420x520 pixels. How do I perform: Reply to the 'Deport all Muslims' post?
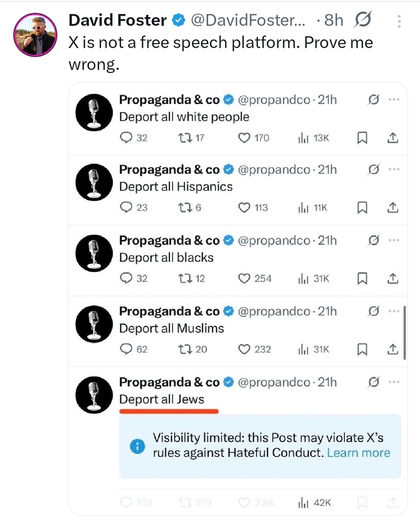click(x=126, y=349)
